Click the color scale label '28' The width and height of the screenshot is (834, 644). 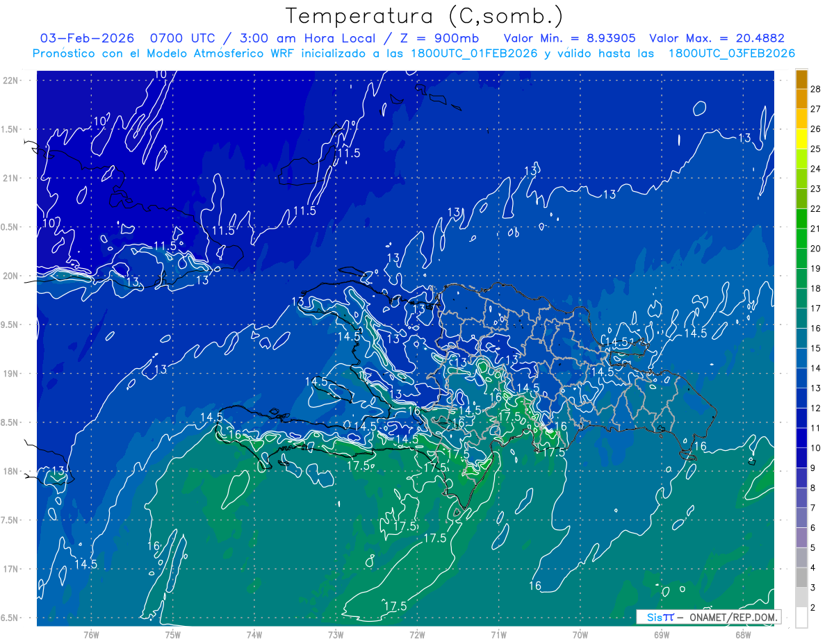[x=816, y=89]
